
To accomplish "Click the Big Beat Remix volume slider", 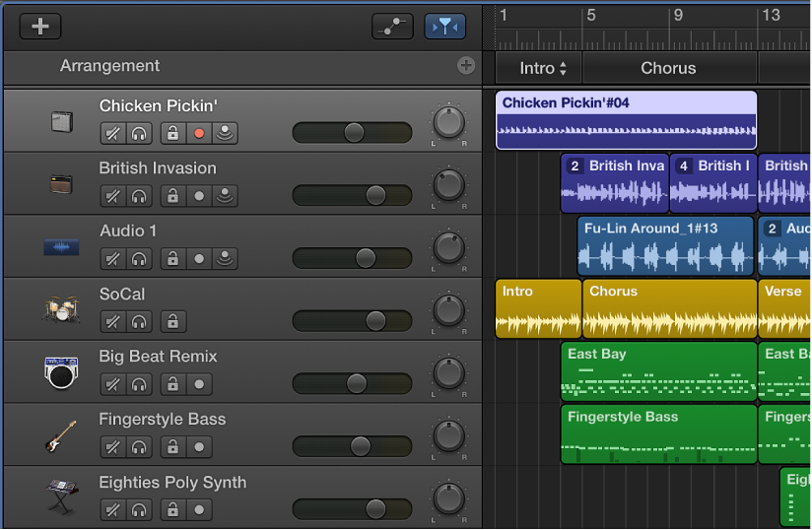I will point(352,384).
